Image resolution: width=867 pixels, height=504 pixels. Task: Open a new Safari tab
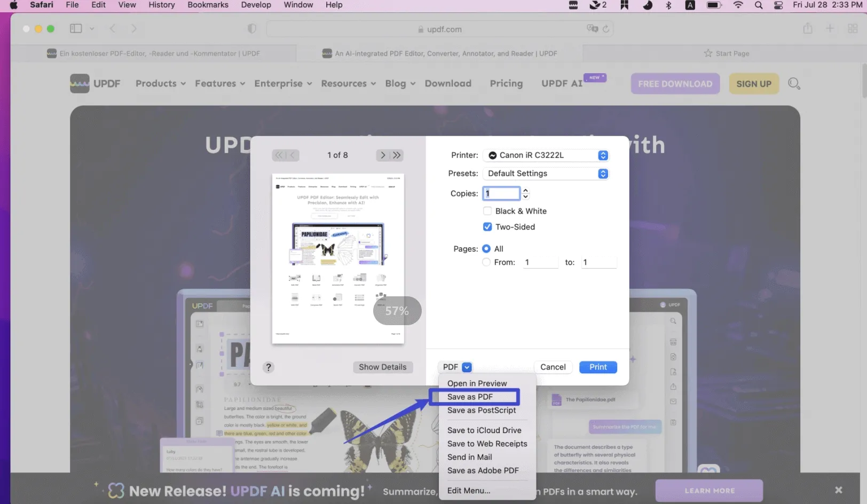(830, 28)
